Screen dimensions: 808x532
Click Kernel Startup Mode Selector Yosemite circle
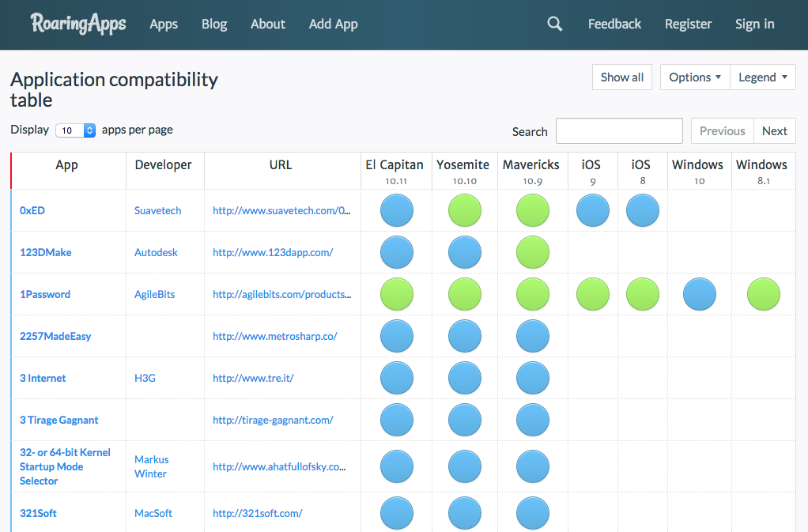465,466
